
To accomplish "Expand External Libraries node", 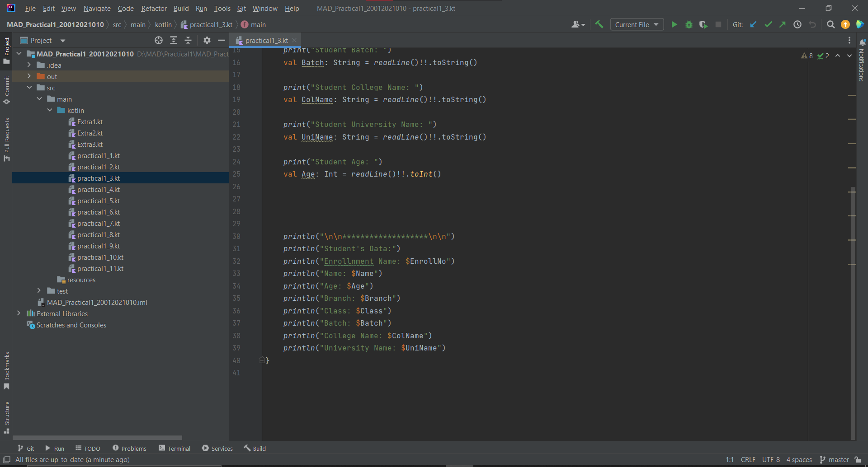I will coord(19,313).
